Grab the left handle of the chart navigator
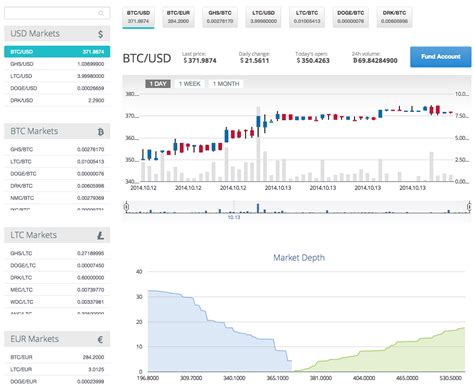 pyautogui.click(x=126, y=207)
